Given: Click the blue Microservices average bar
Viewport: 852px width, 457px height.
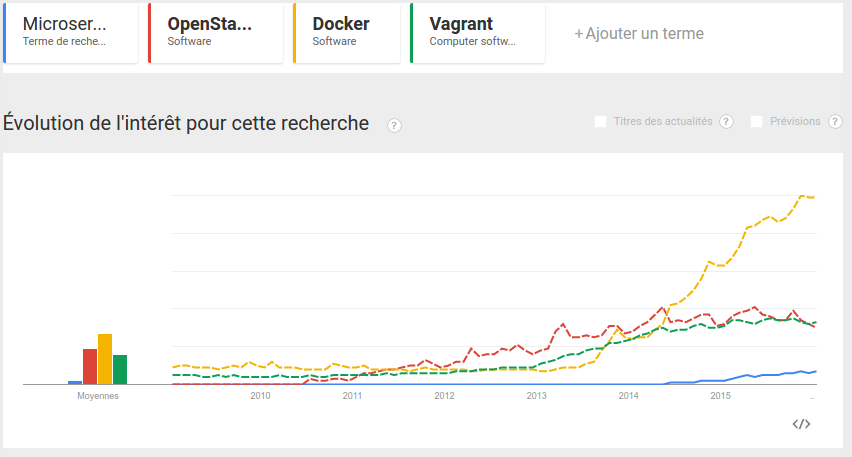Looking at the screenshot, I should coord(75,382).
